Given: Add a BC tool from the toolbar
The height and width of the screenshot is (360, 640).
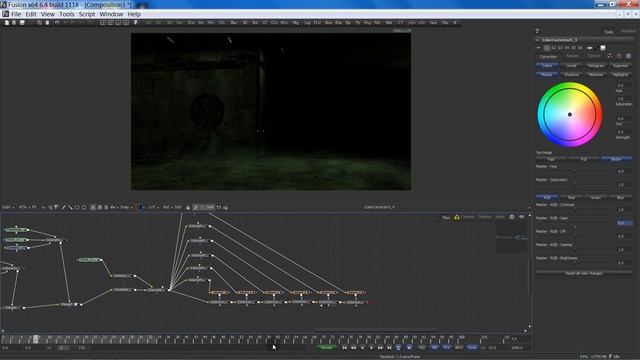Looking at the screenshot, I should pyautogui.click(x=245, y=22).
